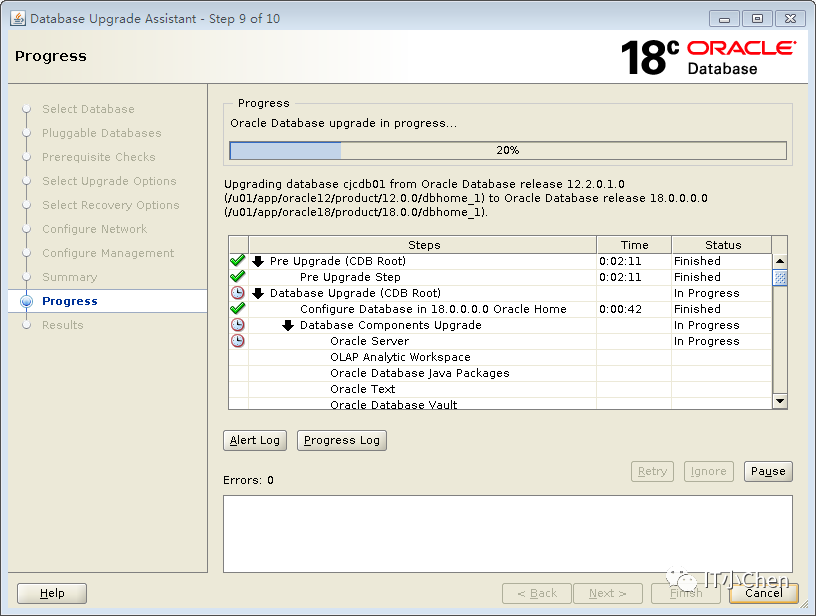Image resolution: width=816 pixels, height=616 pixels.
Task: Cancel the upgrade wizard
Action: coord(763,593)
